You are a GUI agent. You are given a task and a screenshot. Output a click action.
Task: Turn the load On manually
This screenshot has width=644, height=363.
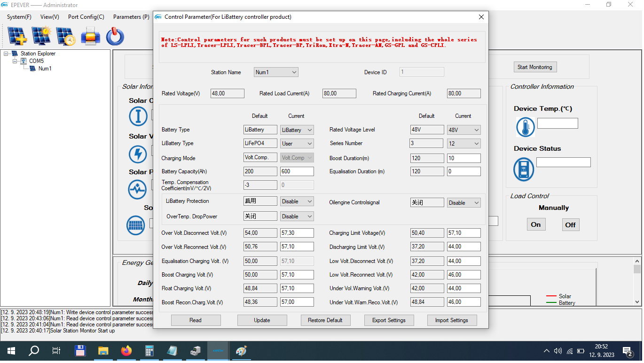click(x=536, y=224)
